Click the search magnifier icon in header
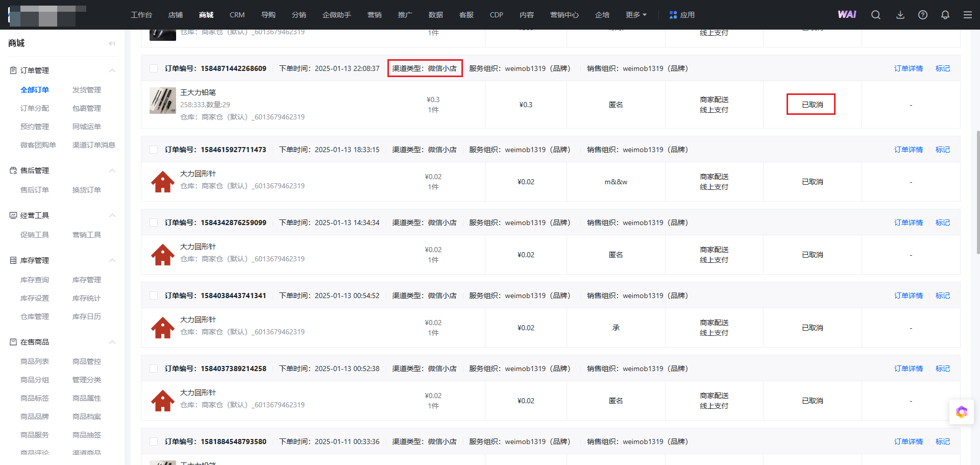The image size is (980, 465). (876, 15)
